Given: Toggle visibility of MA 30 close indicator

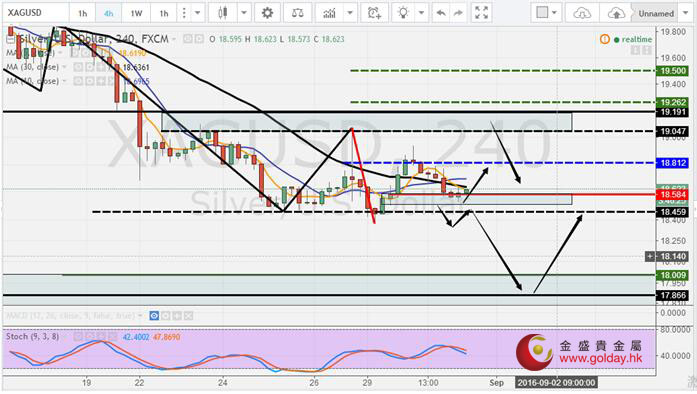Looking at the screenshot, I should pos(79,67).
